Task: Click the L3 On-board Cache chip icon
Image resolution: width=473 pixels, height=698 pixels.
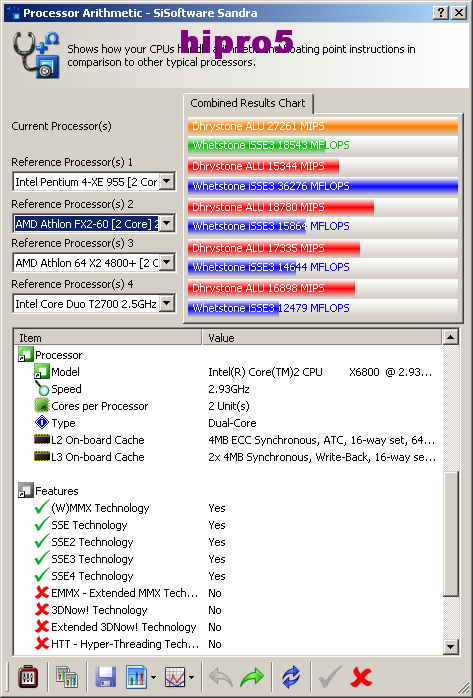Action: [42, 457]
